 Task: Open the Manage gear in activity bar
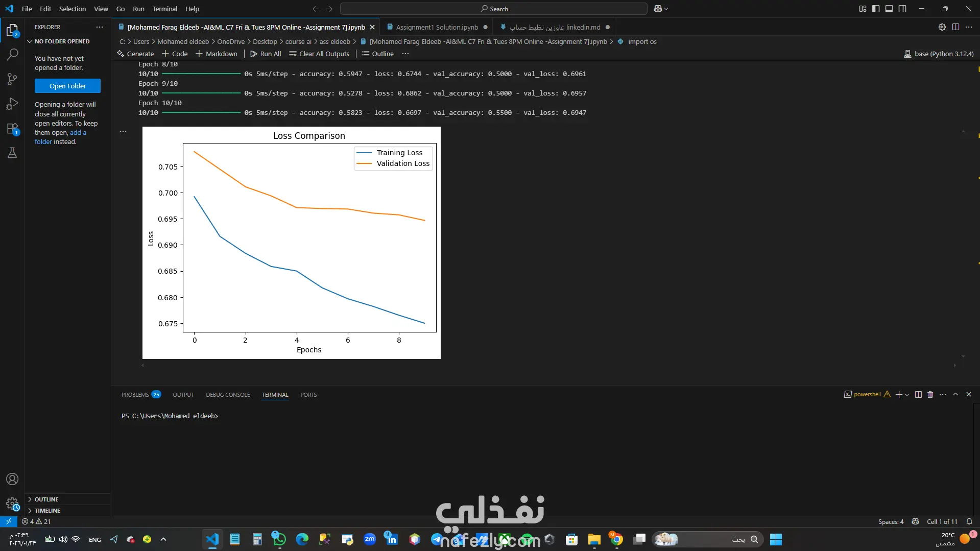coord(12,504)
